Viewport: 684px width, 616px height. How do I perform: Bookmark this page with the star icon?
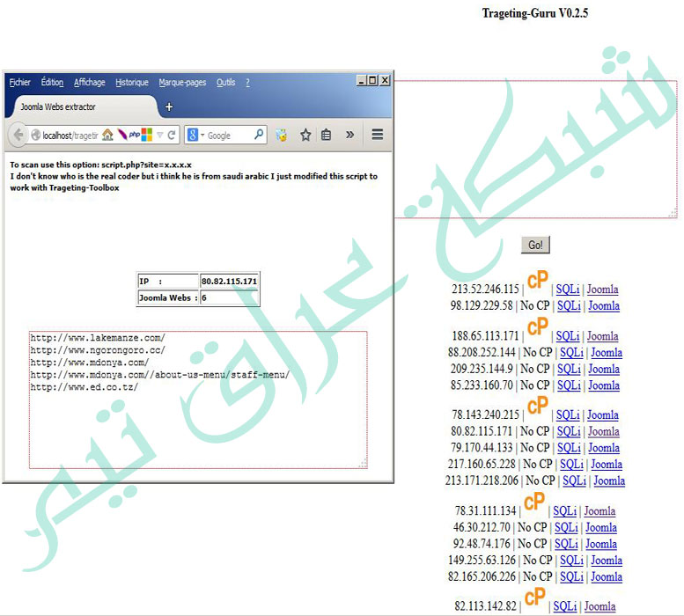305,135
